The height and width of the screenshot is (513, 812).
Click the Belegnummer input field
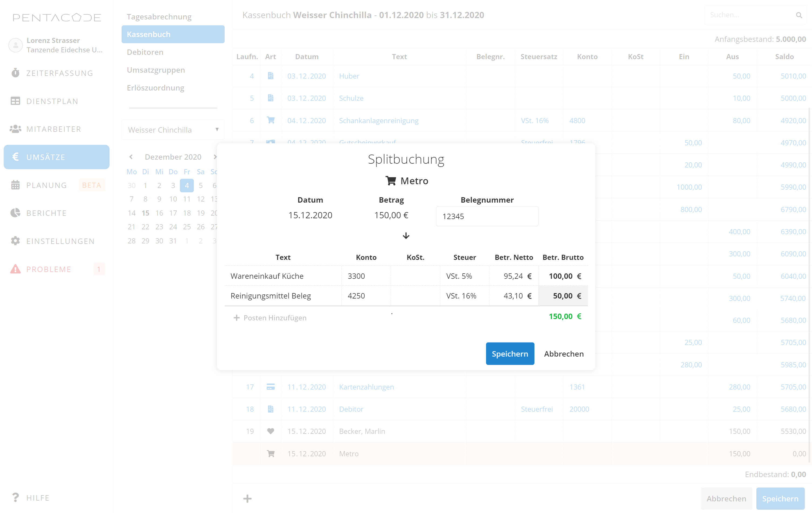487,216
